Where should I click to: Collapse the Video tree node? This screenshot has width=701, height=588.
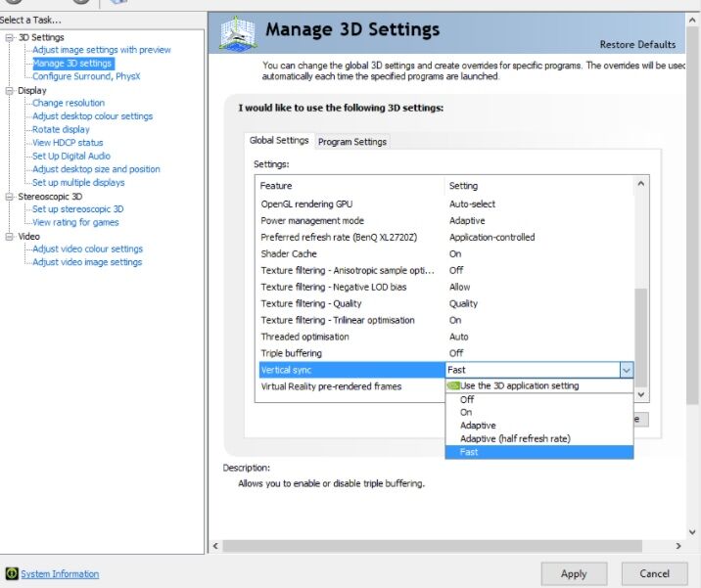click(x=10, y=236)
